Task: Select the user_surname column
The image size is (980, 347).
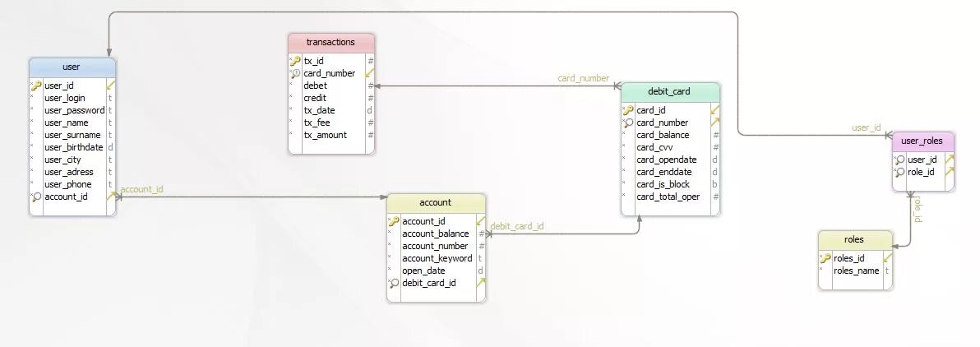Action: tap(72, 135)
